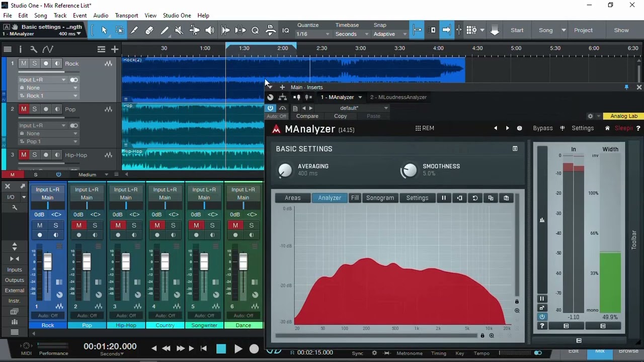Add insert with plus in Main Inserts
Image resolution: width=644 pixels, height=362 pixels.
click(x=282, y=87)
